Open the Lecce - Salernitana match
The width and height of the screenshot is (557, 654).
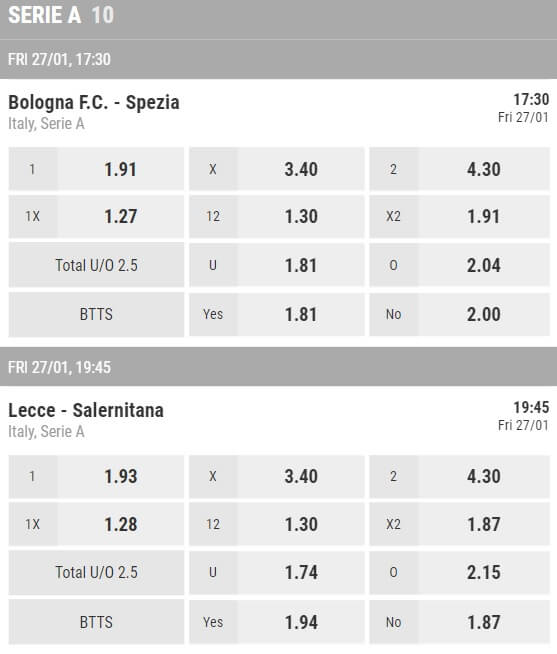[86, 410]
